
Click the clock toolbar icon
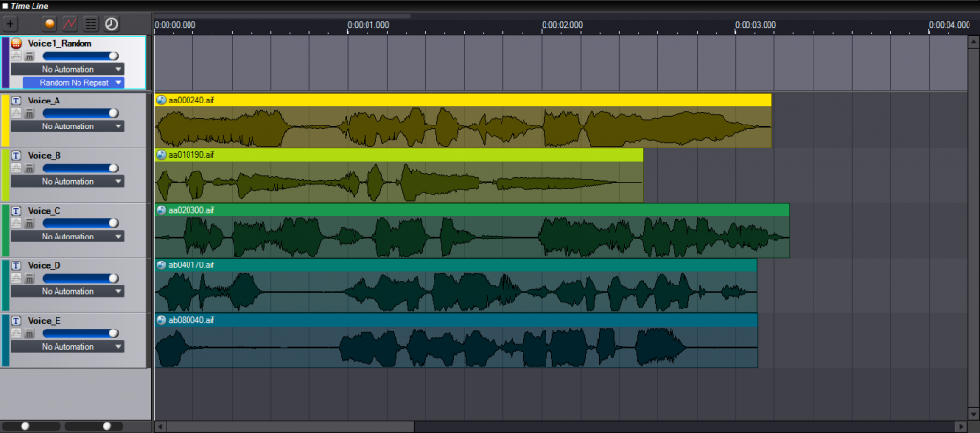pos(111,24)
